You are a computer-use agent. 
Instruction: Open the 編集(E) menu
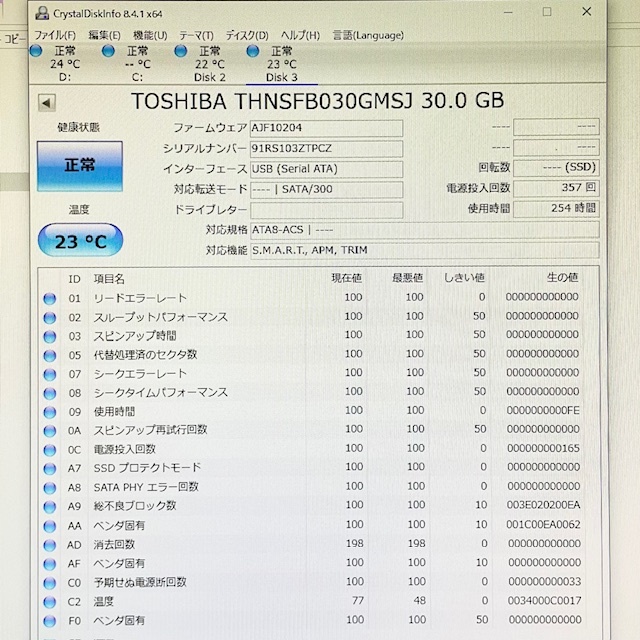[x=104, y=36]
